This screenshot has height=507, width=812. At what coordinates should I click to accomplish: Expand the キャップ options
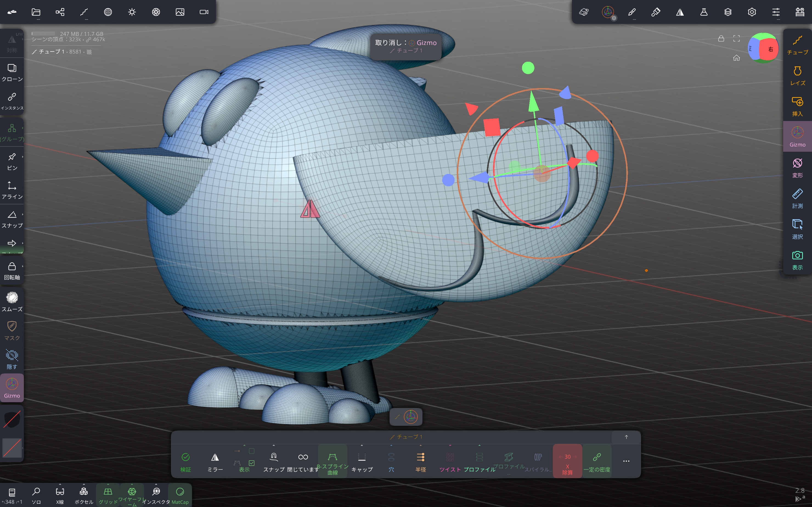[362, 461]
